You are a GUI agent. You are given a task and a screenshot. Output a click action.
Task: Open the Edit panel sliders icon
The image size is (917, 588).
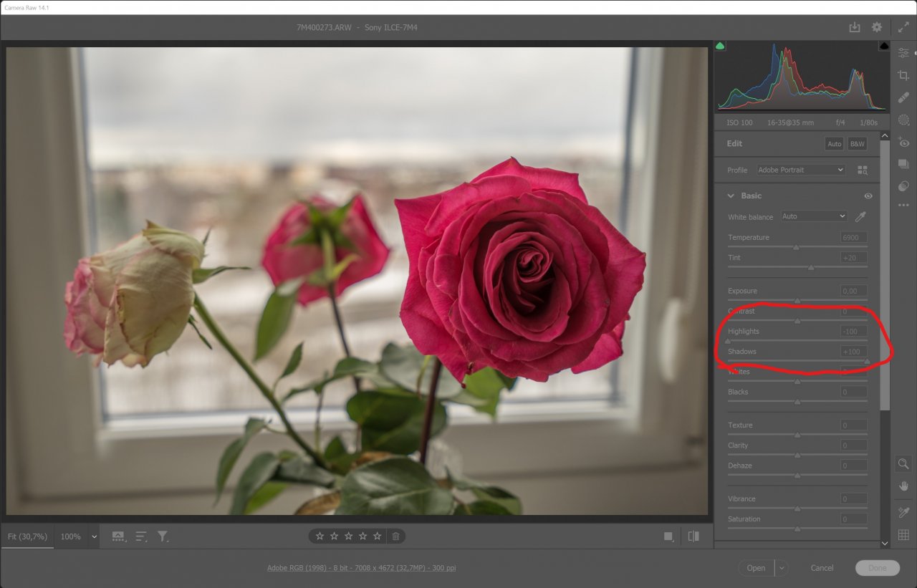click(903, 53)
